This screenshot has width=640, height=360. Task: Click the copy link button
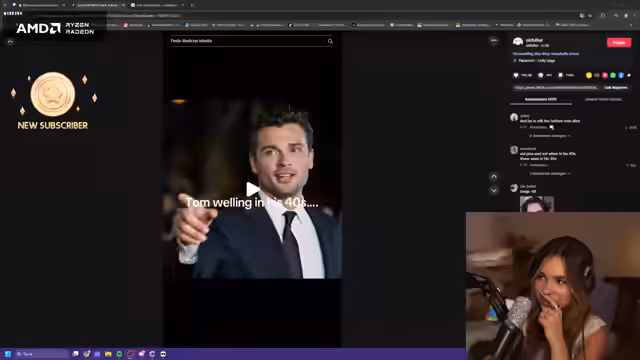click(x=616, y=87)
